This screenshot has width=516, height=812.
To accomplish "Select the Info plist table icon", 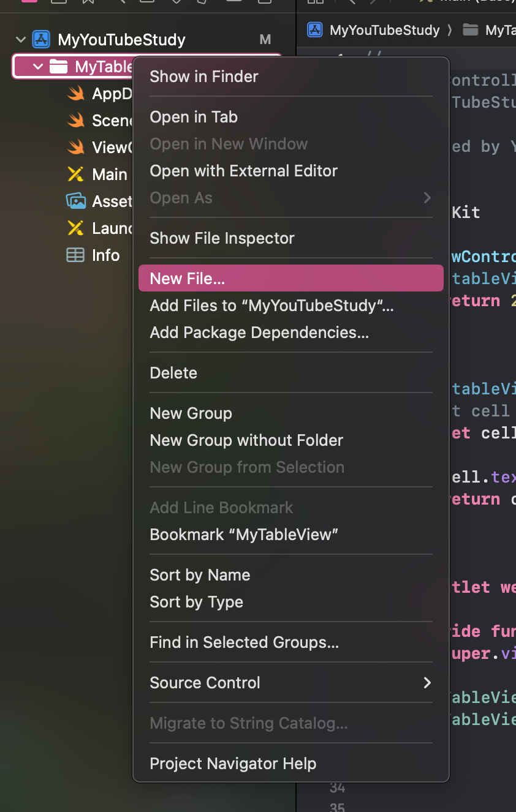I will pos(75,255).
